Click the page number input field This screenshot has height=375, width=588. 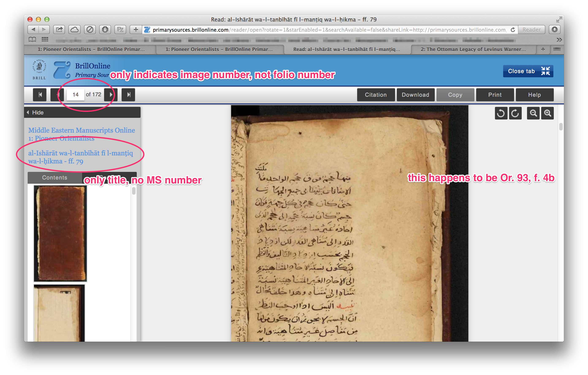click(76, 95)
